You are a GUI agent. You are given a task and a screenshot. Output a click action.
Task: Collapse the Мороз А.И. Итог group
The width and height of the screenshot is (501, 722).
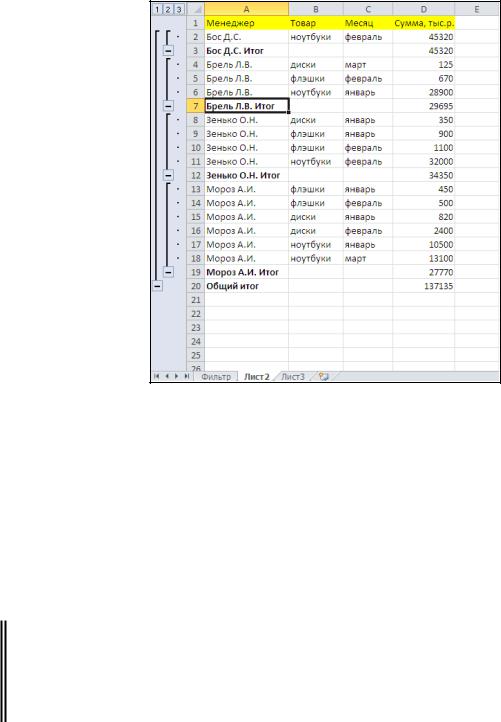(168, 272)
